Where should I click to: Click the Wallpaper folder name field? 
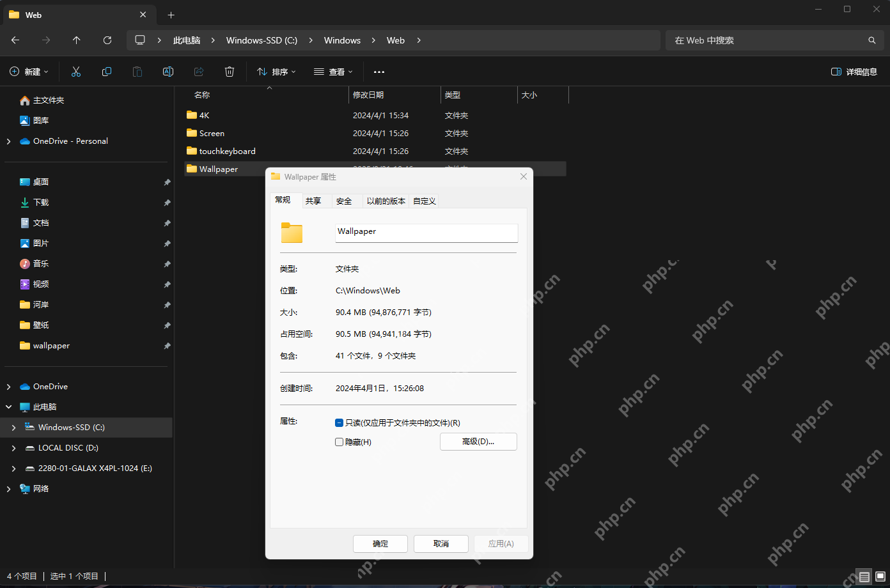[x=426, y=233]
